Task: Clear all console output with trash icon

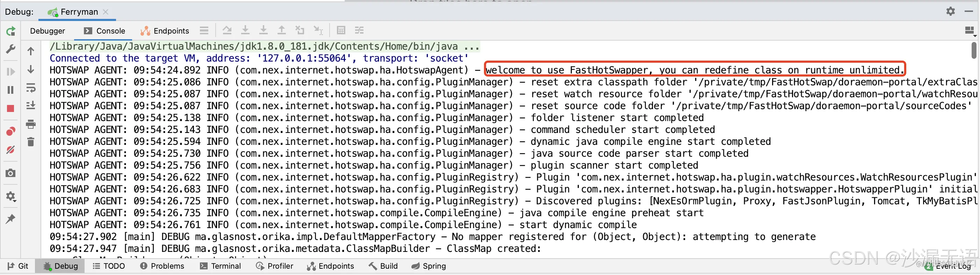Action: click(x=31, y=142)
